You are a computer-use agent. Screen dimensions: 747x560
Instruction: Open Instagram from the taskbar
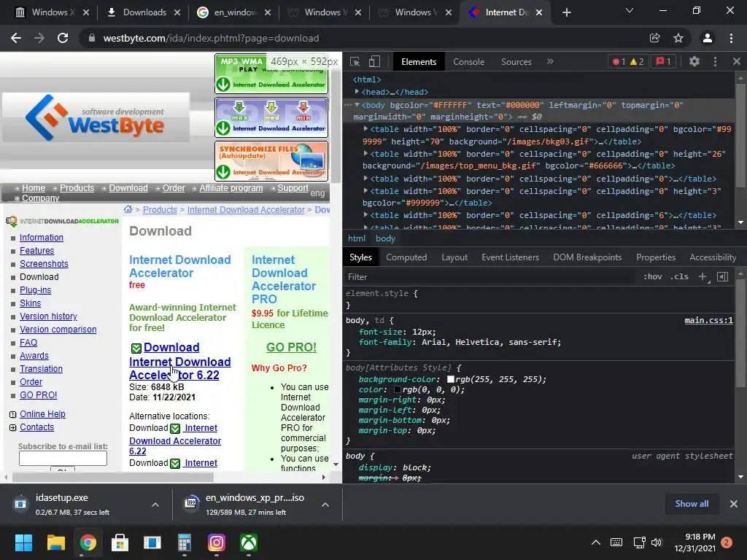pyautogui.click(x=216, y=542)
